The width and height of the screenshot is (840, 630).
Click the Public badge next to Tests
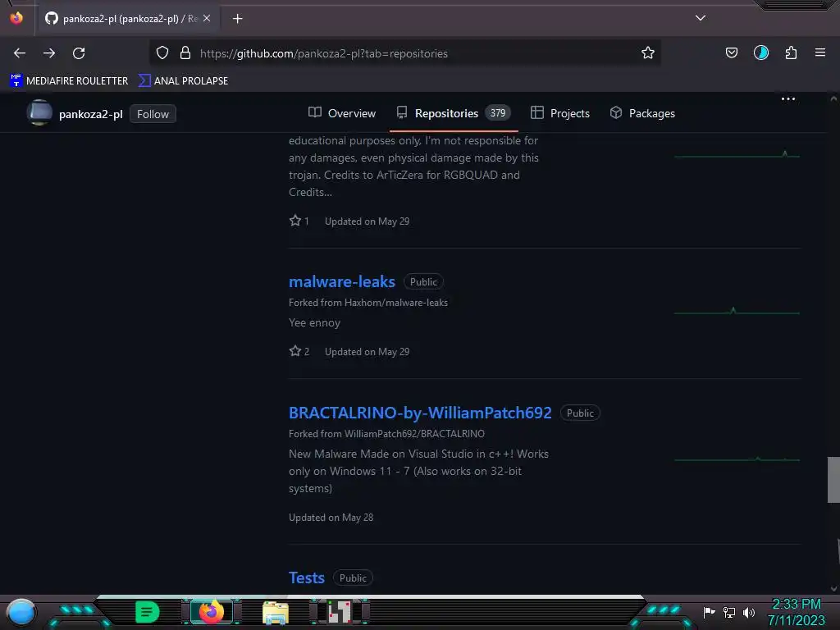coord(353,578)
